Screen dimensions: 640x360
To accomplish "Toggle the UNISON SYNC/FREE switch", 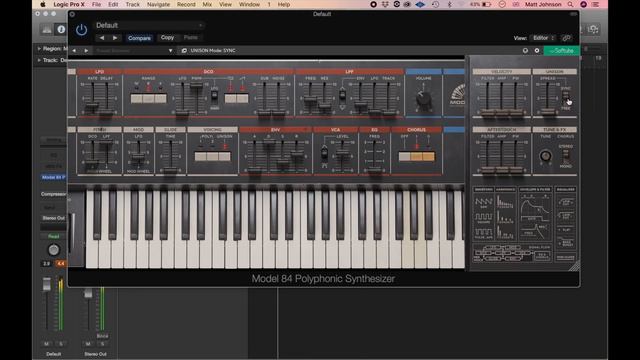I will click(x=566, y=98).
